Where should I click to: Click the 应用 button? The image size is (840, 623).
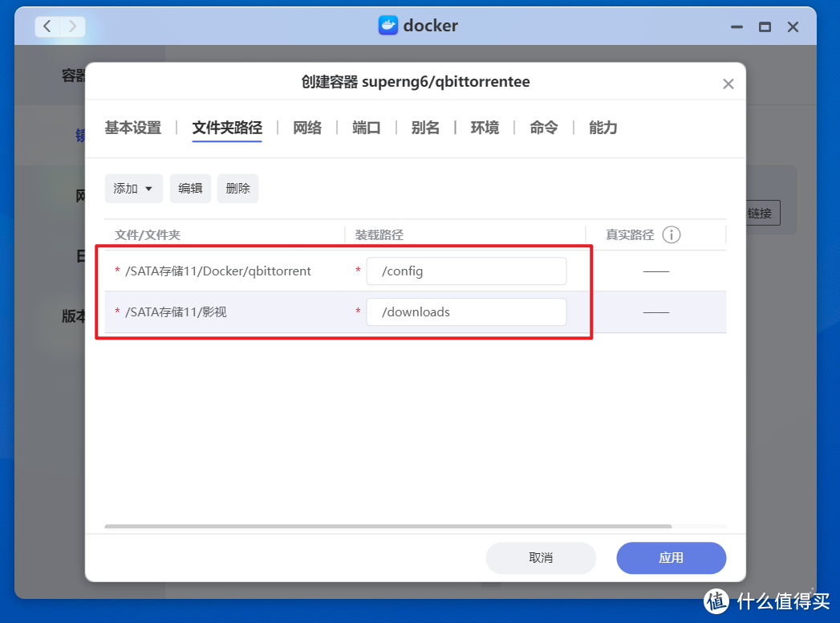(x=672, y=558)
